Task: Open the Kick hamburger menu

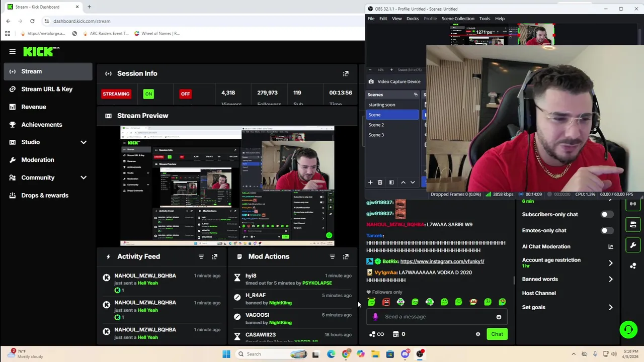Action: (13, 51)
